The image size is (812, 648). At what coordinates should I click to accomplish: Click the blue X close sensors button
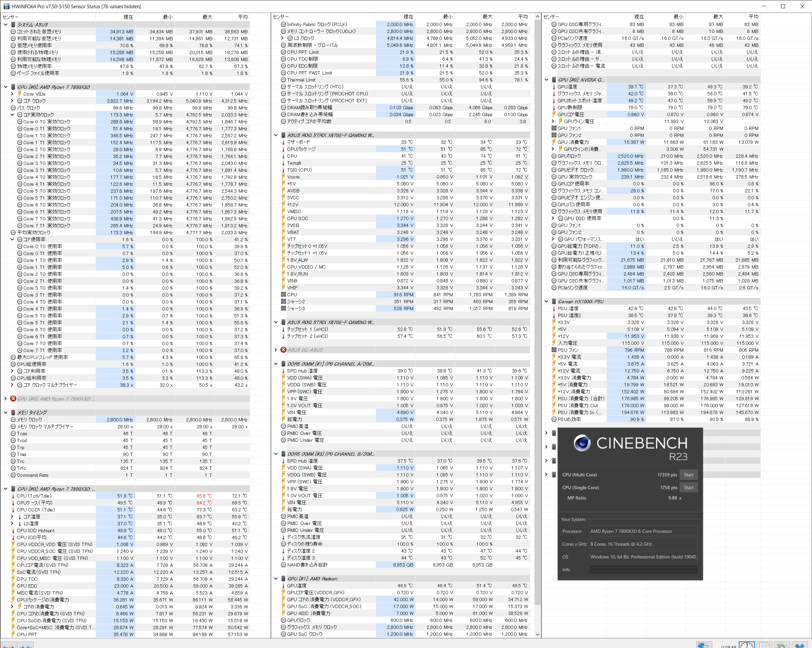[799, 645]
